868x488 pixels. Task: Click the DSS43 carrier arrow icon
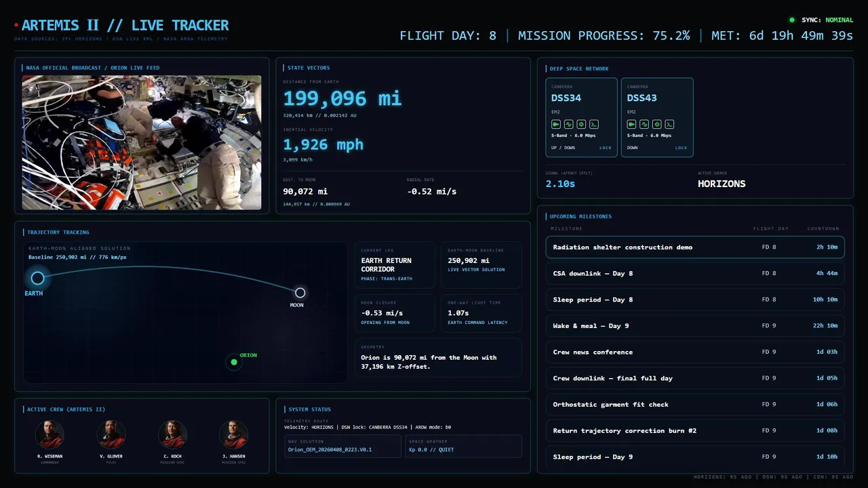pos(631,124)
